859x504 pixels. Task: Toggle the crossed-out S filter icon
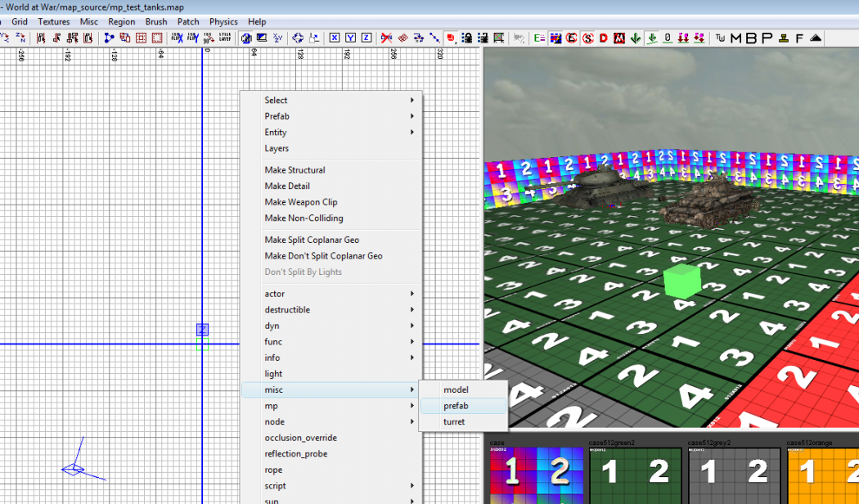[587, 38]
